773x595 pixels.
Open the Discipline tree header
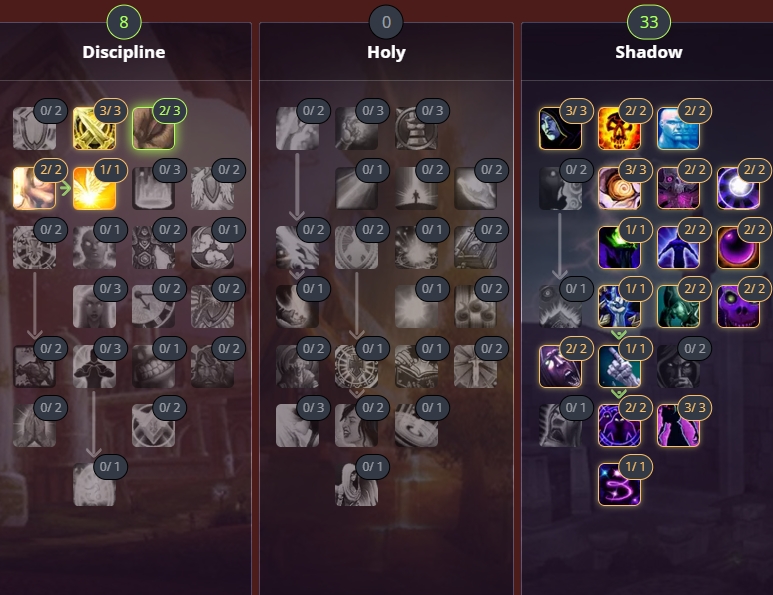[x=124, y=52]
